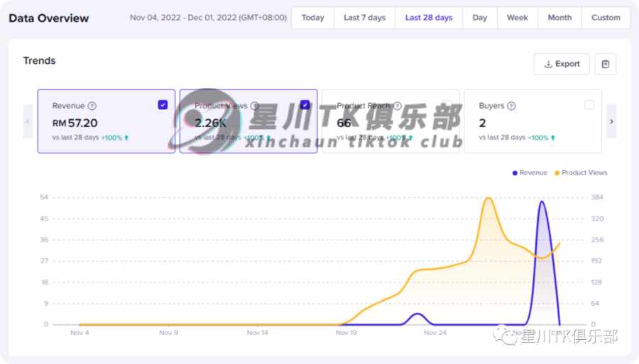Image resolution: width=639 pixels, height=364 pixels.
Task: Uncheck the Product Views metric checkbox
Action: 305,105
